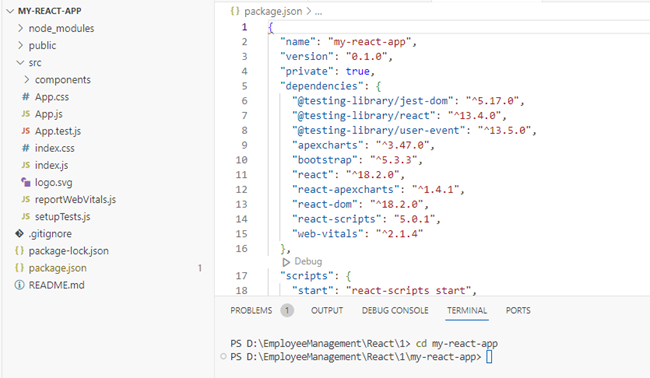Open index.js in the explorer
Screen dimensions: 650x378
pos(51,165)
